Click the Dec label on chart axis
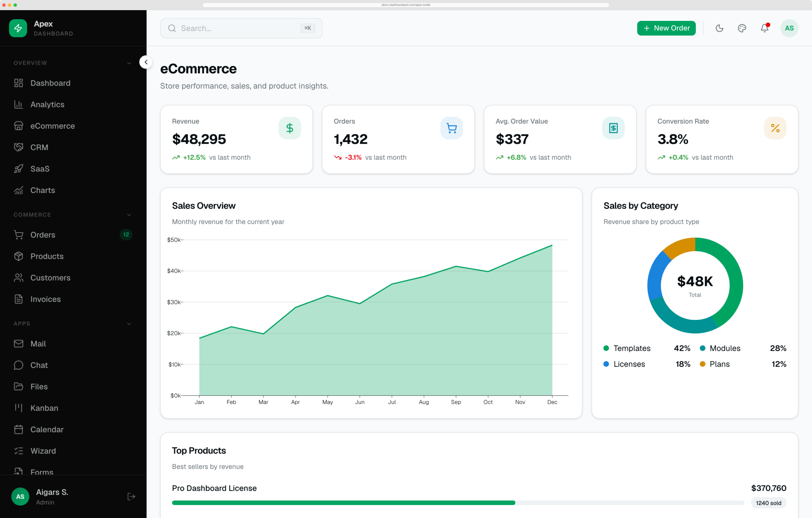This screenshot has width=812, height=518. click(x=552, y=402)
